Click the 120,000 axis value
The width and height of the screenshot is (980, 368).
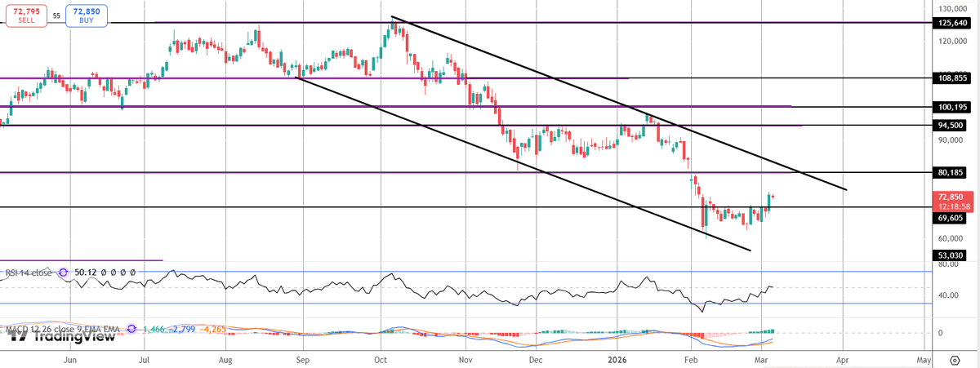pos(952,41)
